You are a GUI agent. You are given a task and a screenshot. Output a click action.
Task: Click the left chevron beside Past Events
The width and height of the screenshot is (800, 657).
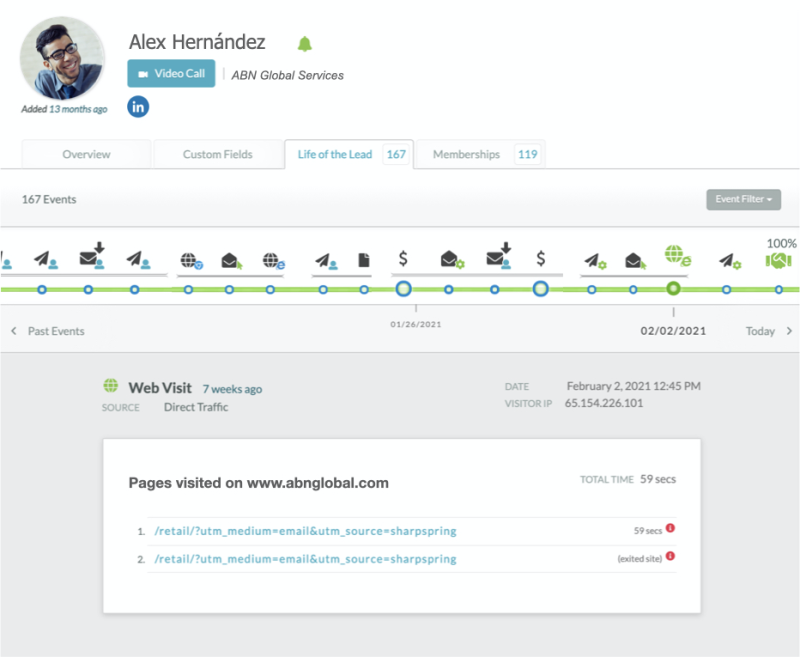point(14,331)
